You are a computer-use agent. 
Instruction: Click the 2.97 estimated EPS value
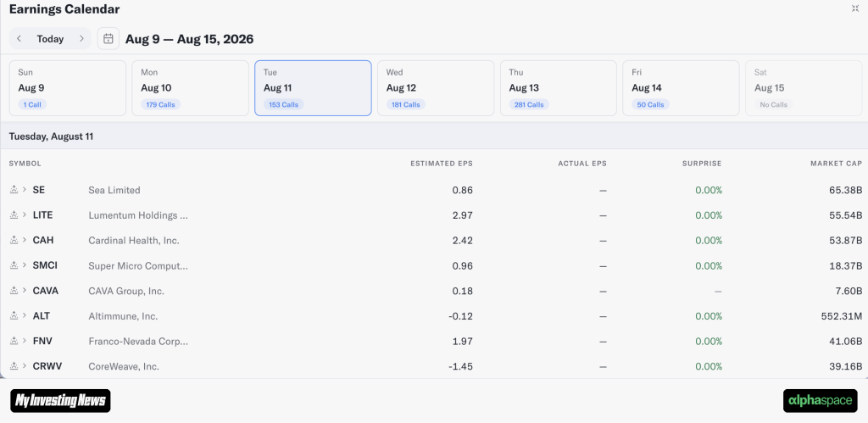coord(463,214)
